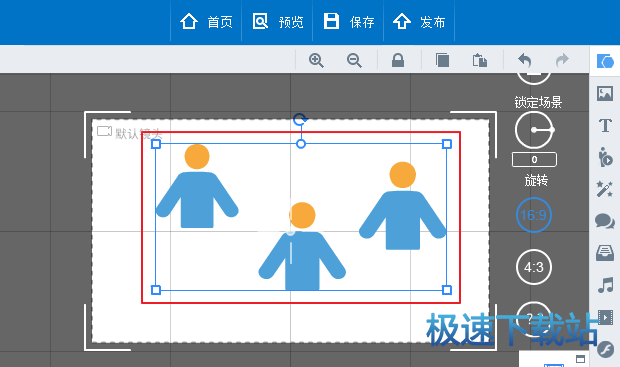
Task: Click the small window icon at bottom right
Action: pyautogui.click(x=580, y=359)
